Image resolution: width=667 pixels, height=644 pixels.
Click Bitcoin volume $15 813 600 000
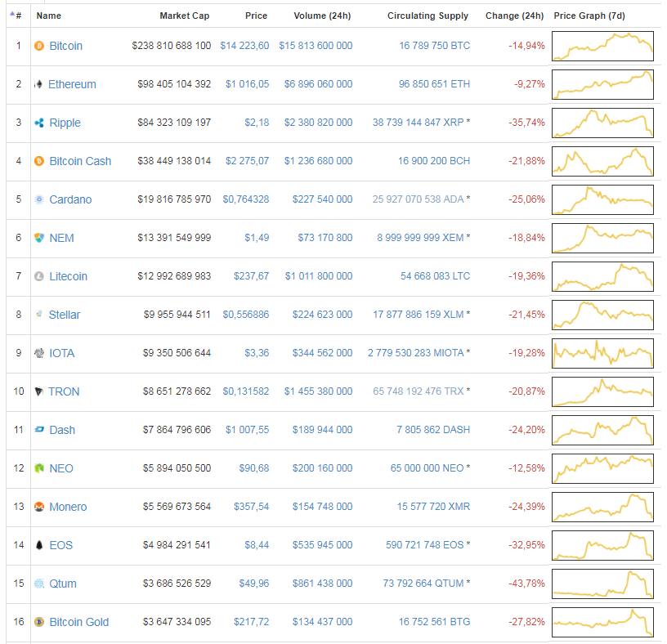click(316, 46)
